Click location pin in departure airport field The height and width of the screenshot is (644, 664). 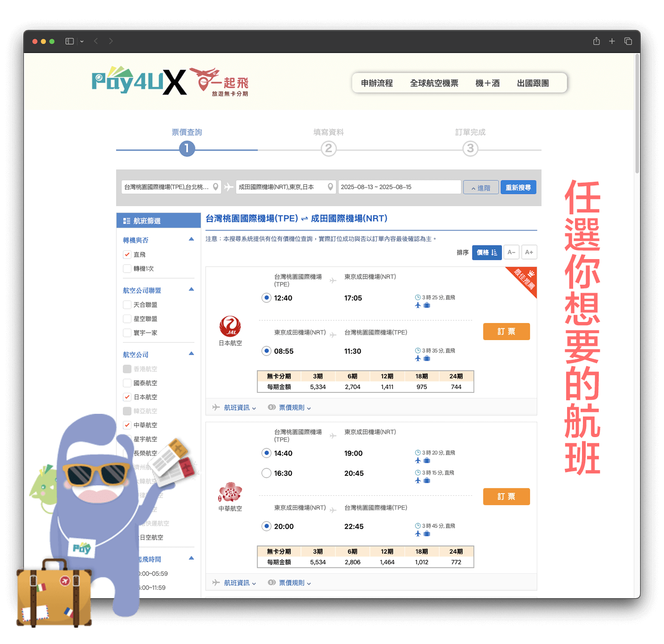click(216, 187)
